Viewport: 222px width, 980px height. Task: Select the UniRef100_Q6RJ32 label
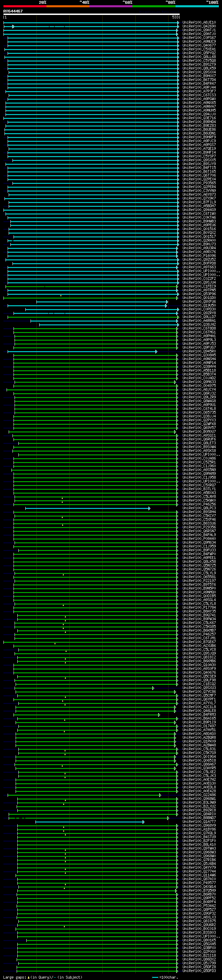point(199,394)
